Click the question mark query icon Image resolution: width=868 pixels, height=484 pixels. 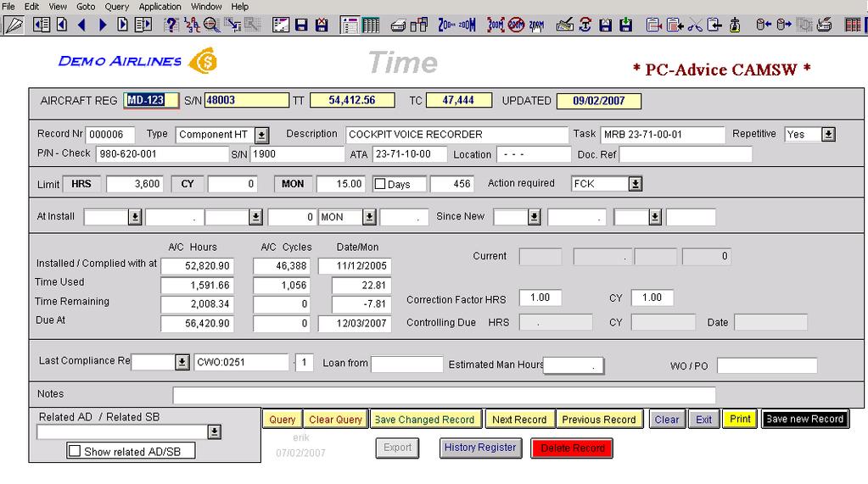click(x=171, y=25)
